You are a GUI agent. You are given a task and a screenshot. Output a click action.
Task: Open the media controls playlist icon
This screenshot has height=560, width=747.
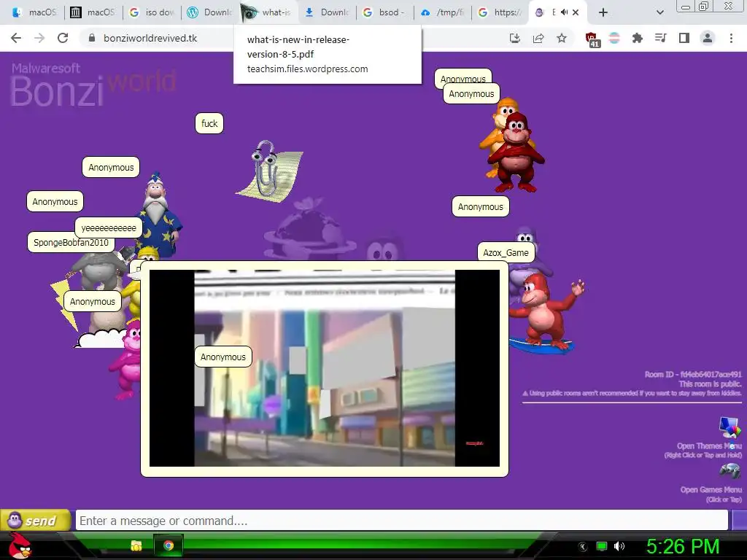[660, 38]
